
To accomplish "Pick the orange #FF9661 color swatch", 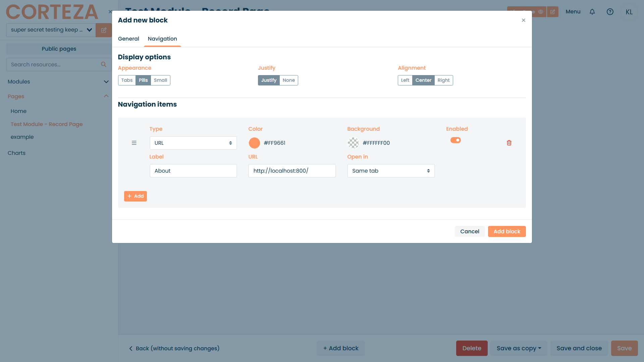I will (254, 143).
